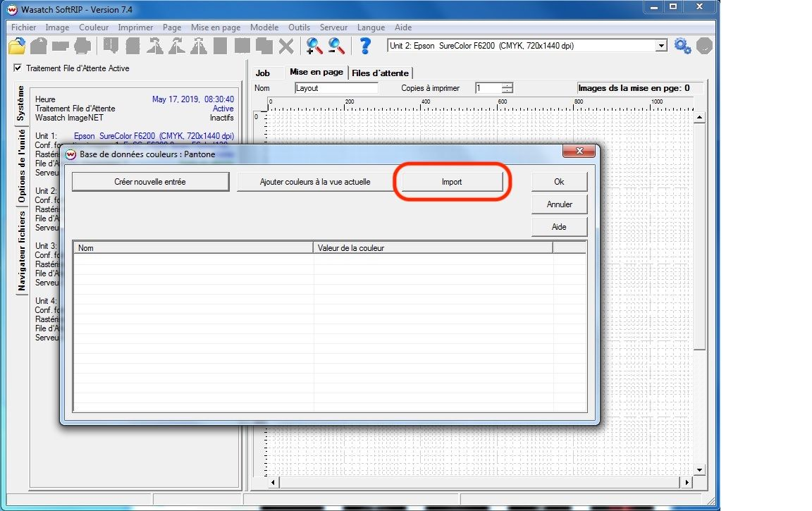Screen dimensions: 812x511
Task: Click the zoom-out magnifier with minus sign
Action: (x=336, y=46)
